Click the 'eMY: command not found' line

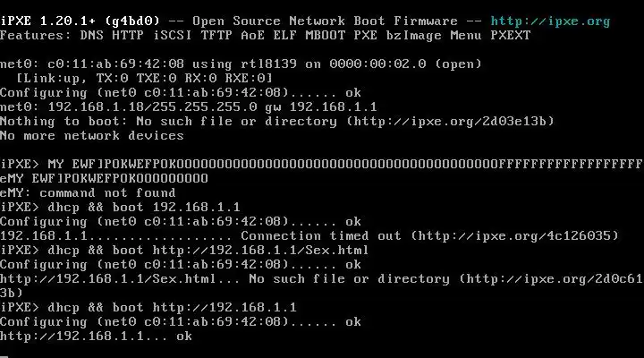88,192
